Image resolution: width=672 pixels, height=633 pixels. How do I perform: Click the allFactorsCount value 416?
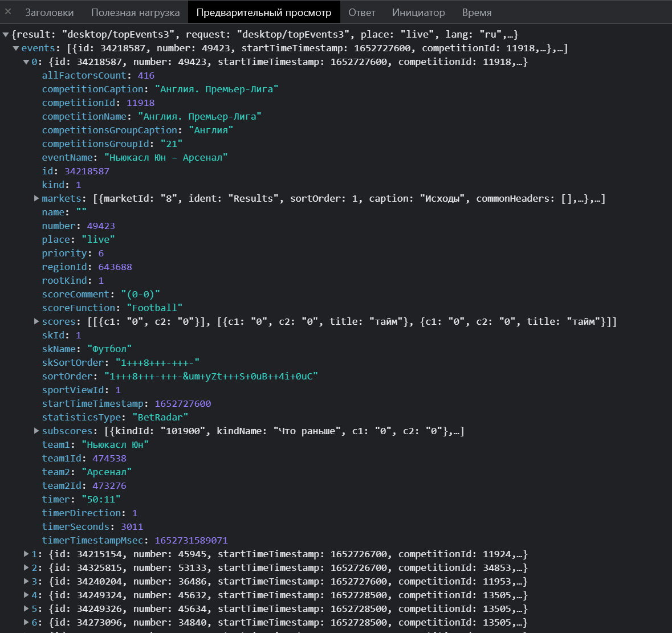(x=146, y=75)
